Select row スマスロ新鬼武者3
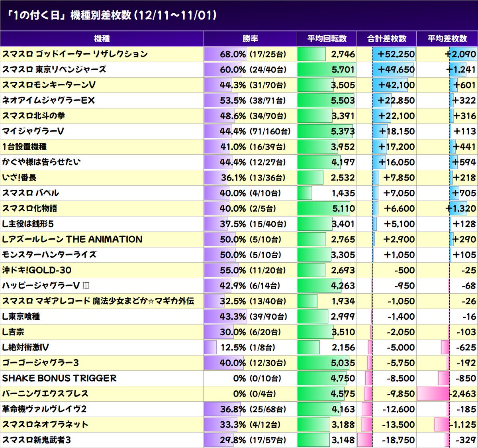The height and width of the screenshot is (448, 478). pos(239,440)
